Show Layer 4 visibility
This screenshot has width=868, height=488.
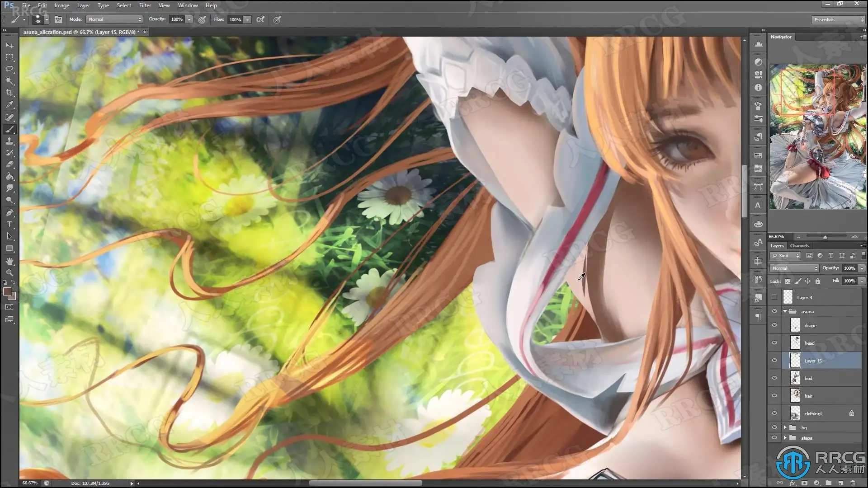point(774,297)
